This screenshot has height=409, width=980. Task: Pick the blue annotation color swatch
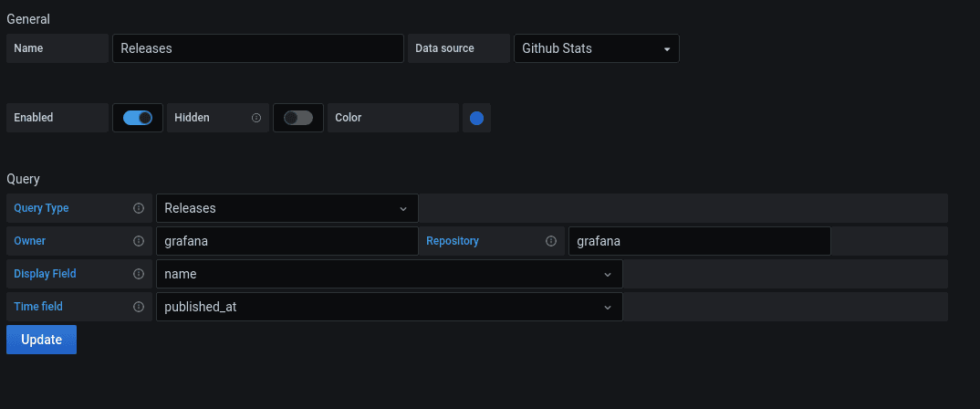pyautogui.click(x=476, y=118)
